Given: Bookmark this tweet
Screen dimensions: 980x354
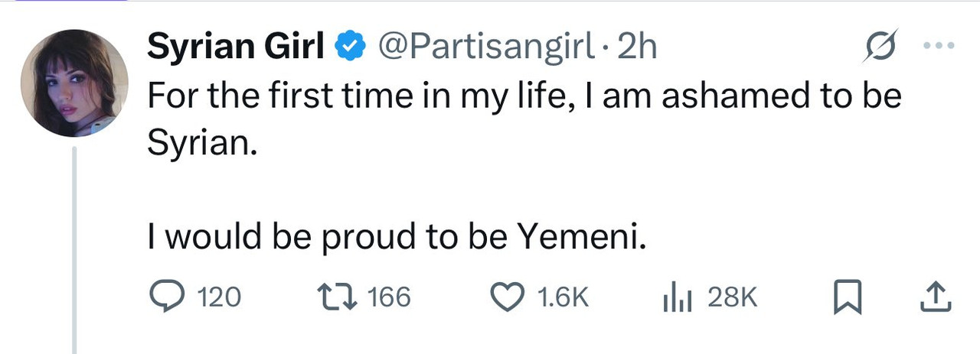Looking at the screenshot, I should pos(847,298).
